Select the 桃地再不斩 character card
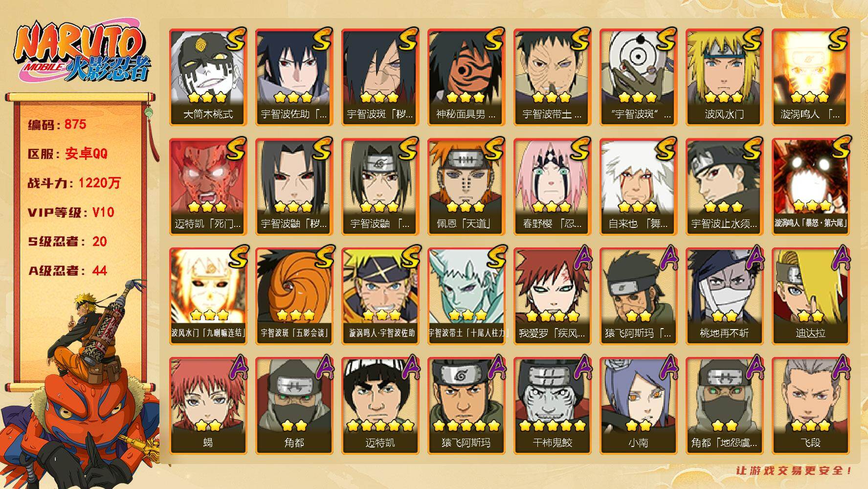This screenshot has height=489, width=868. [725, 296]
